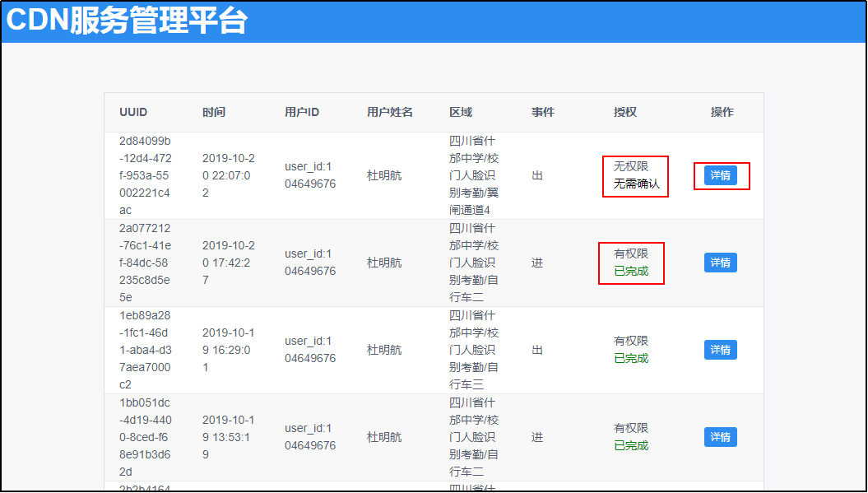Open 详情 for the 17:42:27 record
The width and height of the screenshot is (868, 493).
[720, 263]
